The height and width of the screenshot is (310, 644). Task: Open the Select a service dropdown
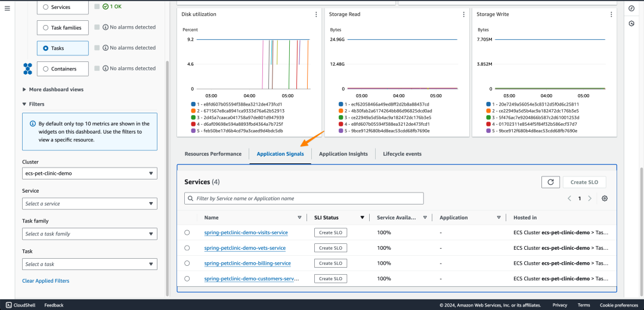pos(89,204)
